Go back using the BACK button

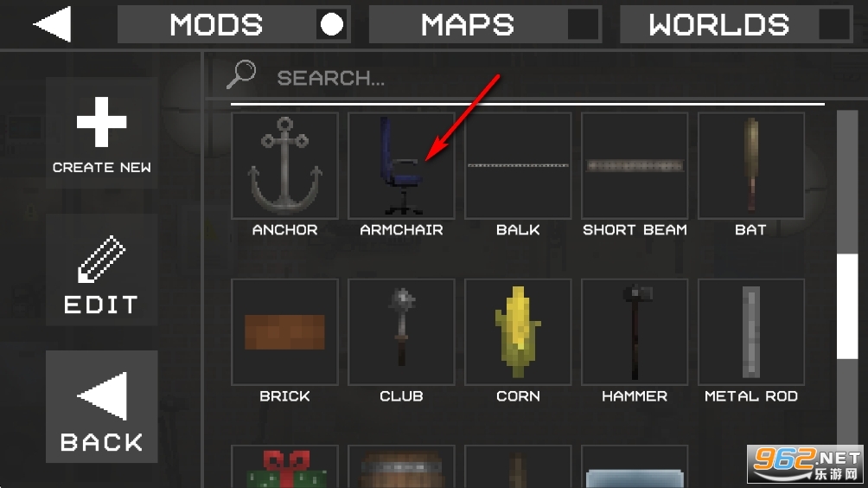click(x=102, y=407)
